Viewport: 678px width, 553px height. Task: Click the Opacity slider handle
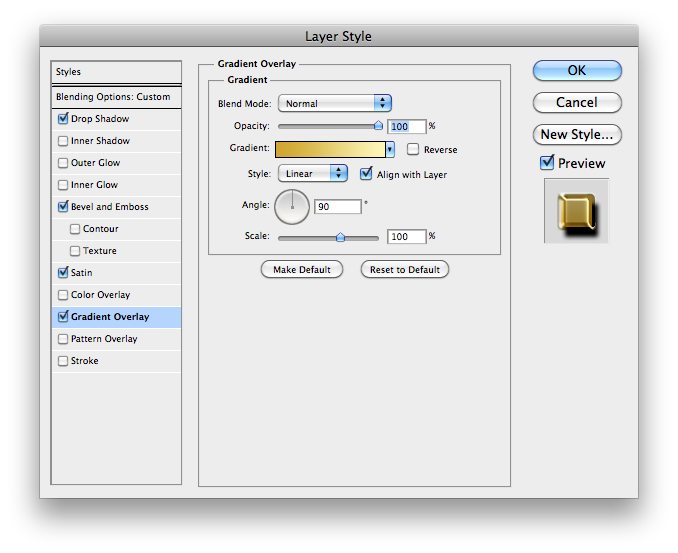(x=378, y=126)
